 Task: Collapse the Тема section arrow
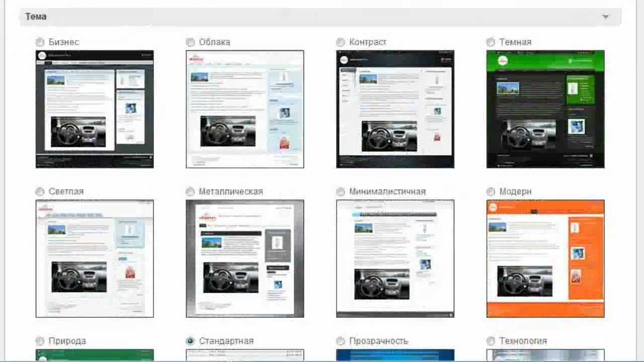[606, 17]
